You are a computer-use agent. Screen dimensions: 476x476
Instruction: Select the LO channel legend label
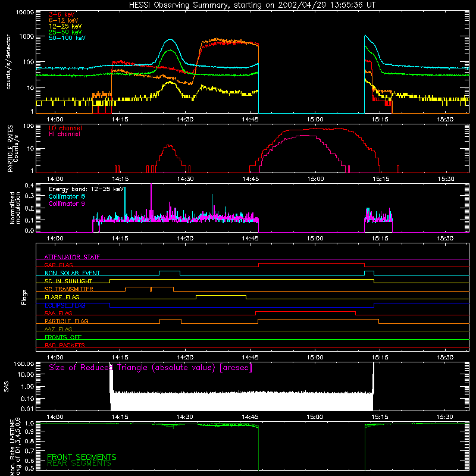tap(65, 128)
